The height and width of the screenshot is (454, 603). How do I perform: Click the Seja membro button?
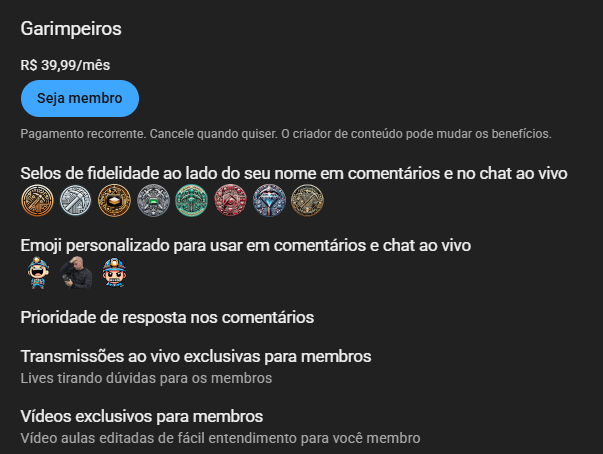pos(80,98)
